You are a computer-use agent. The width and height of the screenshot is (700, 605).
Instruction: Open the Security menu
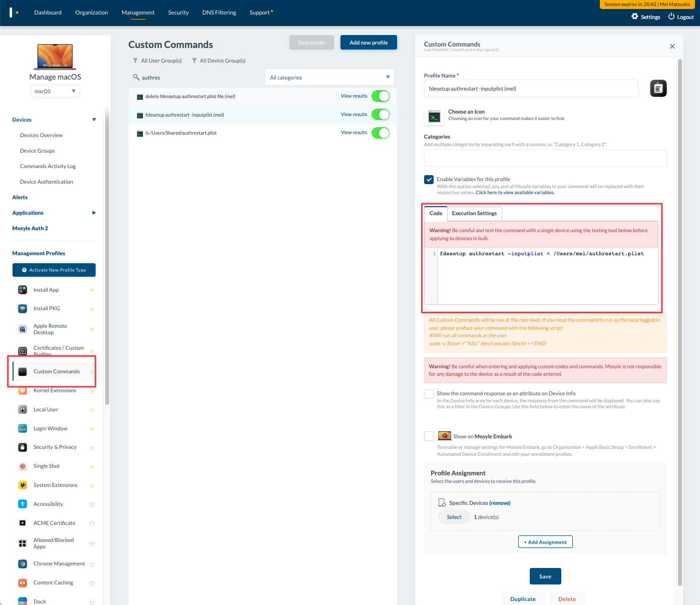click(x=178, y=13)
